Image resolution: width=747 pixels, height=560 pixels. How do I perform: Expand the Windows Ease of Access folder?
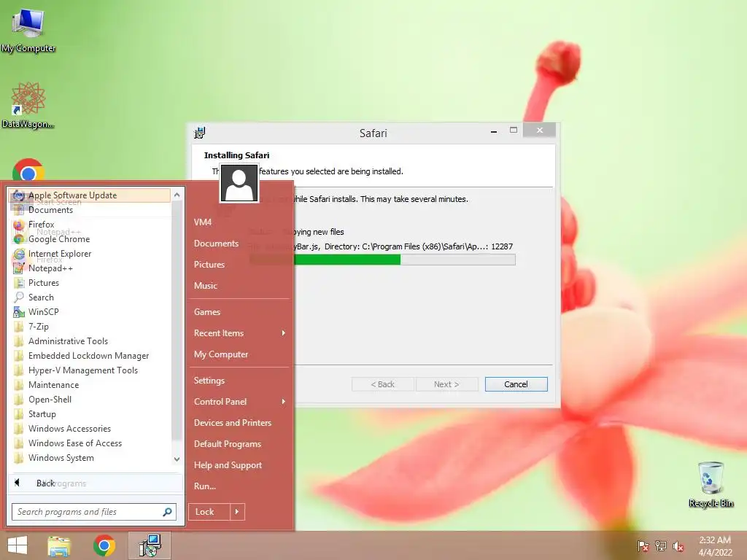tap(75, 443)
